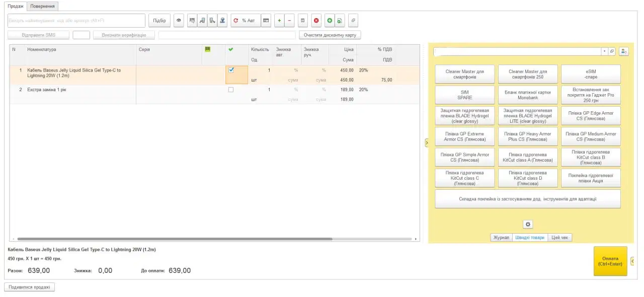This screenshot has height=297, width=644.
Task: Add BLADE Hydrogel (clear glossy) film item
Action: [x=465, y=116]
